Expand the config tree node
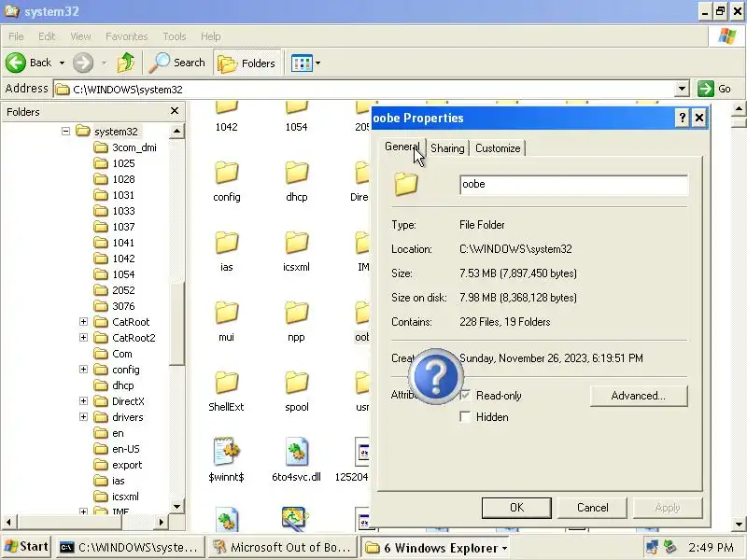 click(x=83, y=370)
